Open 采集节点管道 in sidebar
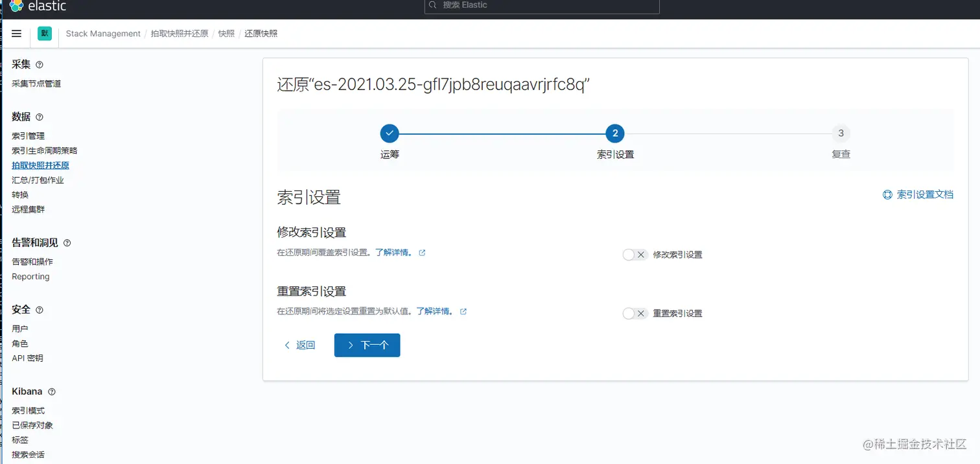The width and height of the screenshot is (980, 464). pyautogui.click(x=36, y=84)
